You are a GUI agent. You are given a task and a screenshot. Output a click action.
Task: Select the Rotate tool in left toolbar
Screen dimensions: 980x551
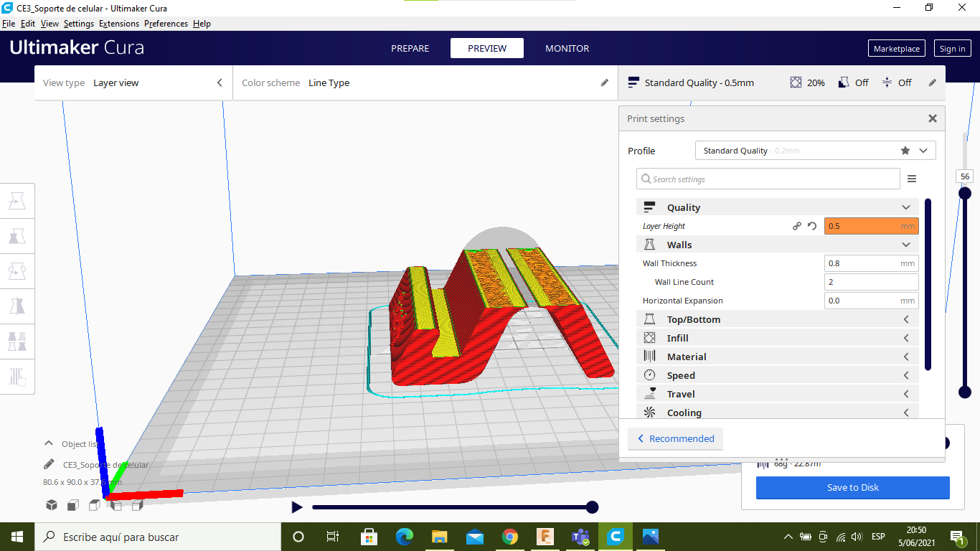(17, 271)
